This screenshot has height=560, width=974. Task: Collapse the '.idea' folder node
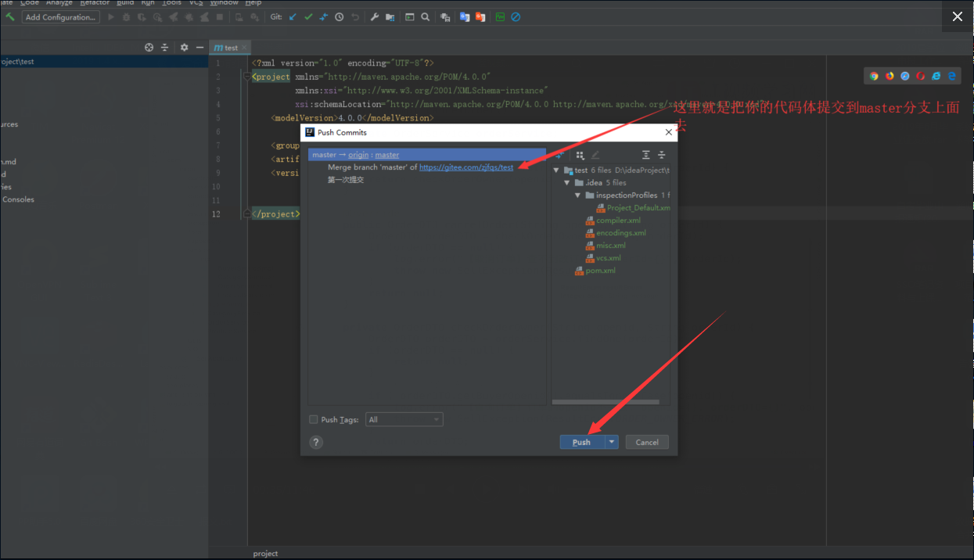[x=567, y=182]
